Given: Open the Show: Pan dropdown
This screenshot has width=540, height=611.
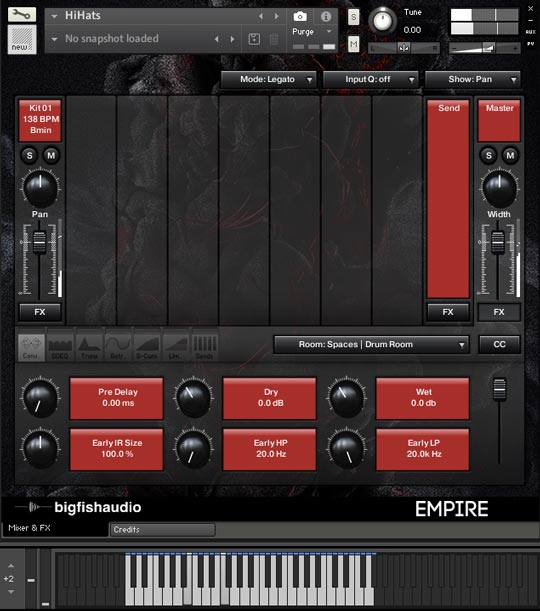Looking at the screenshot, I should [x=473, y=79].
